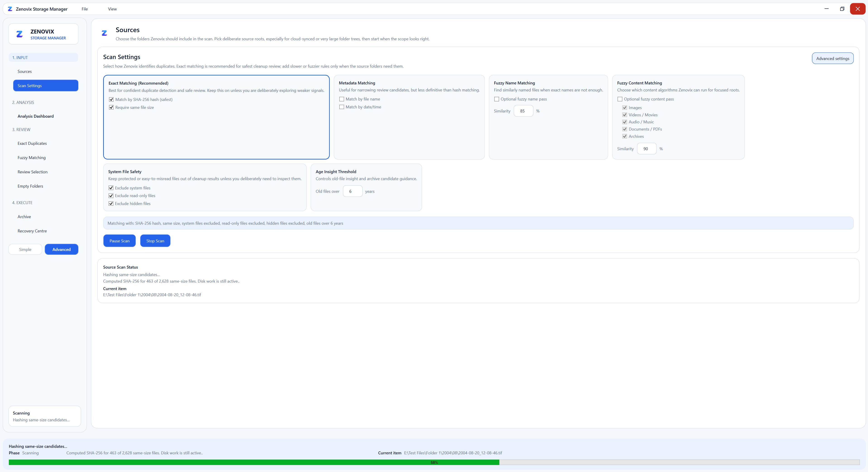Screen dimensions: 868x472
Task: Click the Fuzzy Content Matching title
Action: (x=640, y=83)
